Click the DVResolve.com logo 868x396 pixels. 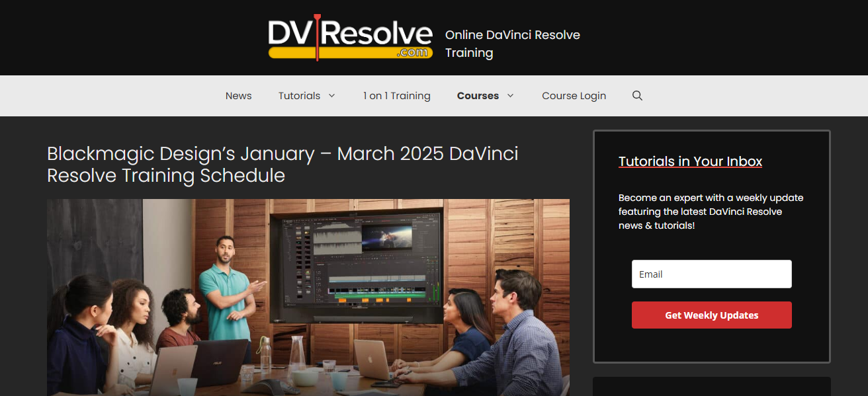351,38
